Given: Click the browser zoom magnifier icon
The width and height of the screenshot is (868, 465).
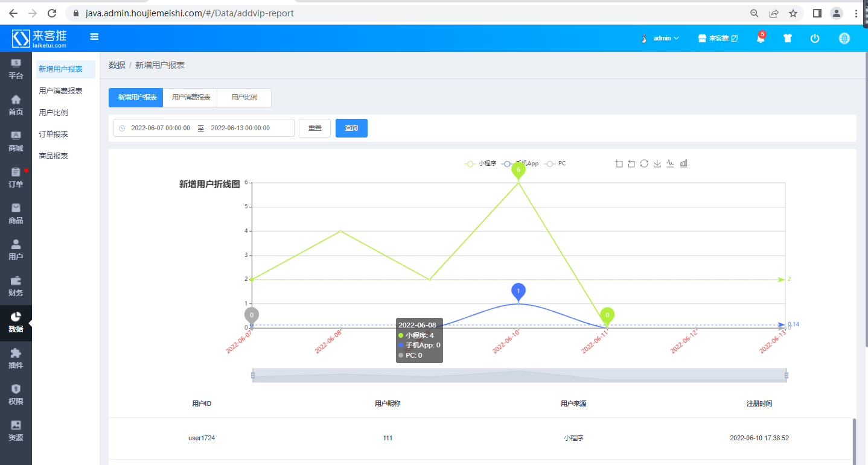Looking at the screenshot, I should click(755, 13).
